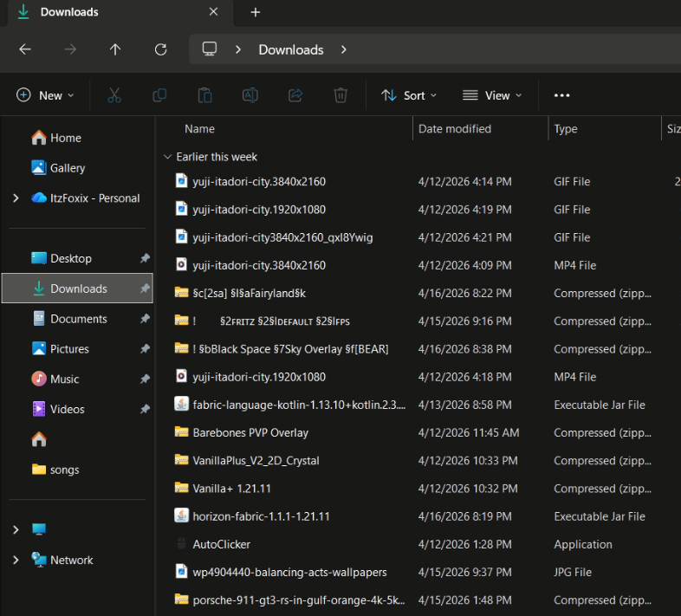This screenshot has height=616, width=681.
Task: Click the Copy icon in toolbar
Action: (x=159, y=95)
